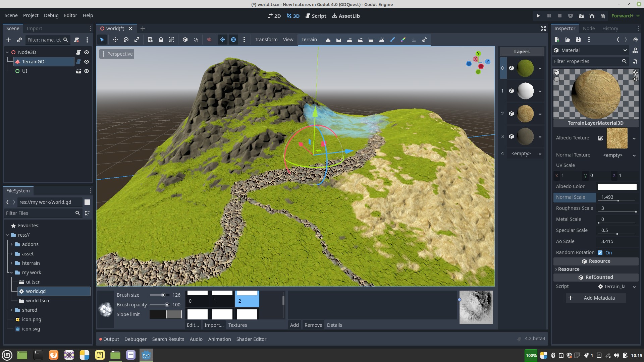Click the Import... textures button
644x362 pixels.
pyautogui.click(x=214, y=325)
